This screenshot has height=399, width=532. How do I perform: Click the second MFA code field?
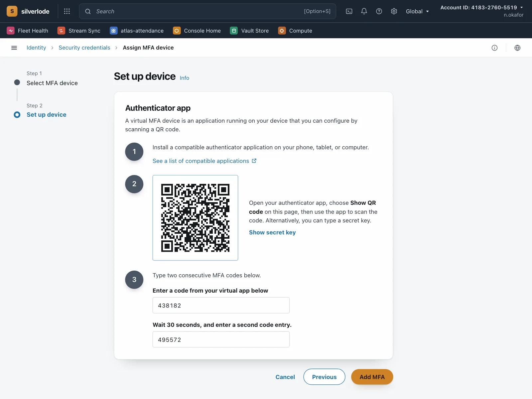pyautogui.click(x=221, y=339)
